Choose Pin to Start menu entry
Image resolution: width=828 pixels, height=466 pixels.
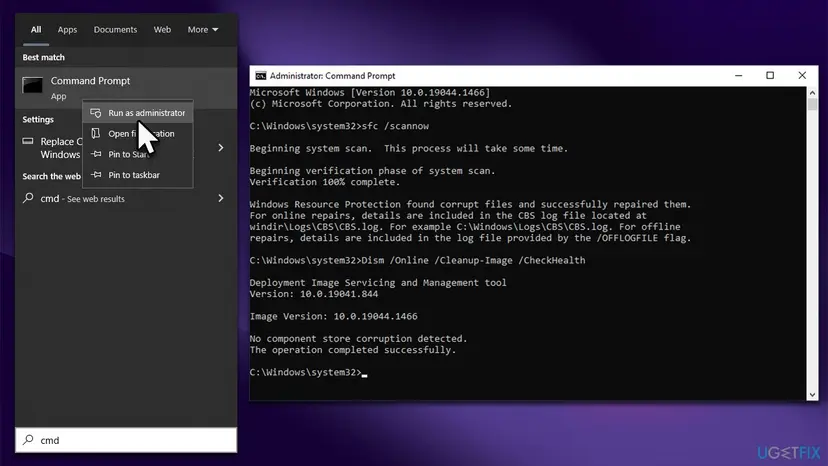click(138, 154)
